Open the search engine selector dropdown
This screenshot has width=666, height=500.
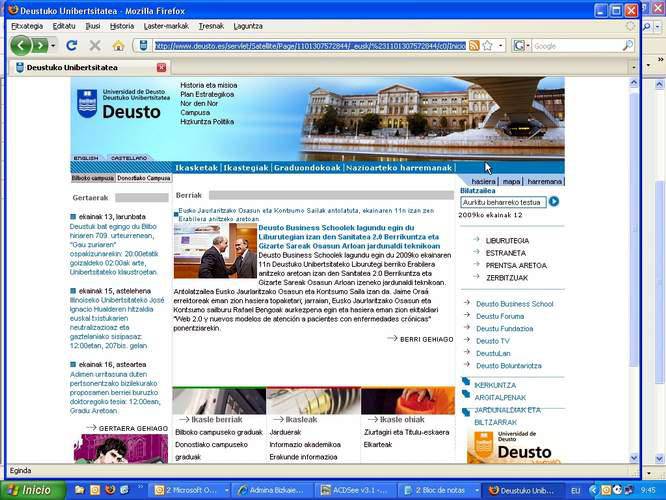(521, 45)
